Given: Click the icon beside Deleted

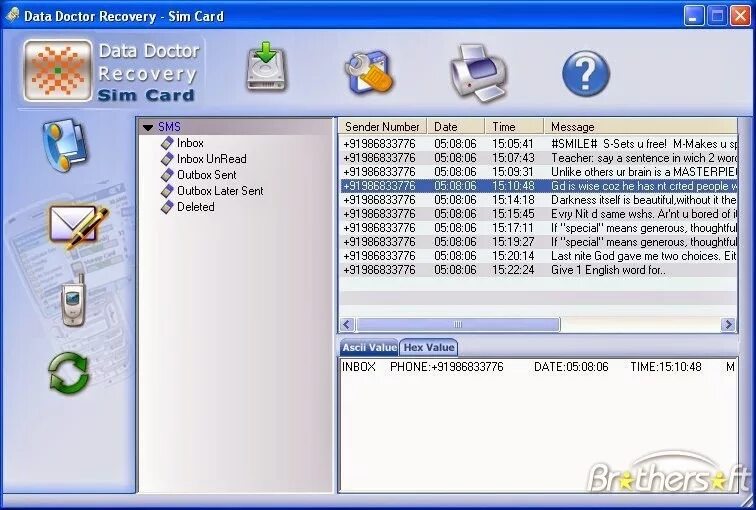Looking at the screenshot, I should [x=167, y=206].
